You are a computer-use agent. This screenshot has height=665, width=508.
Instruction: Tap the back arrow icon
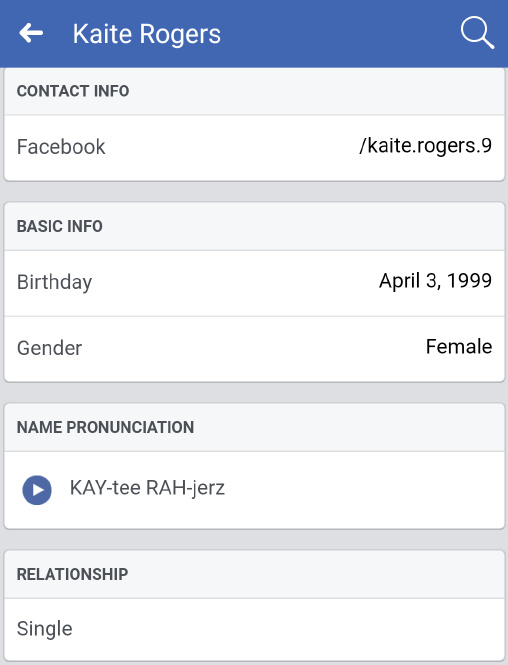point(31,33)
